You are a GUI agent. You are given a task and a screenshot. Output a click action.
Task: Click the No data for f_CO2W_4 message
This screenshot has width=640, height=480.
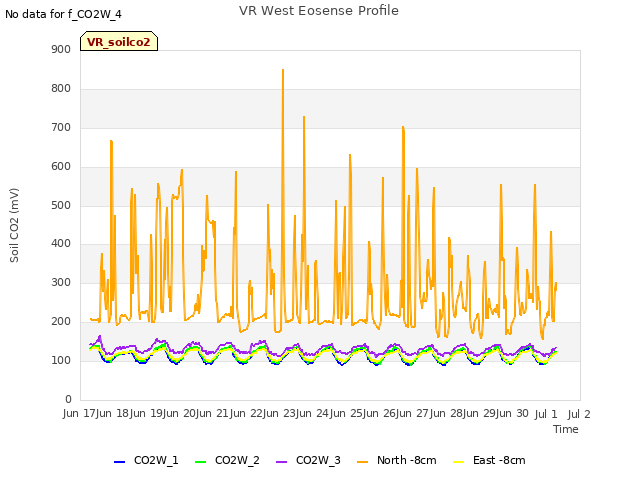pos(63,14)
